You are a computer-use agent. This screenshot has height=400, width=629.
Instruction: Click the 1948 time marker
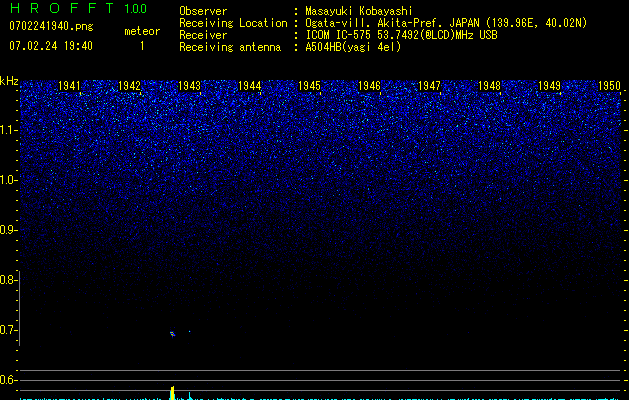[x=489, y=86]
